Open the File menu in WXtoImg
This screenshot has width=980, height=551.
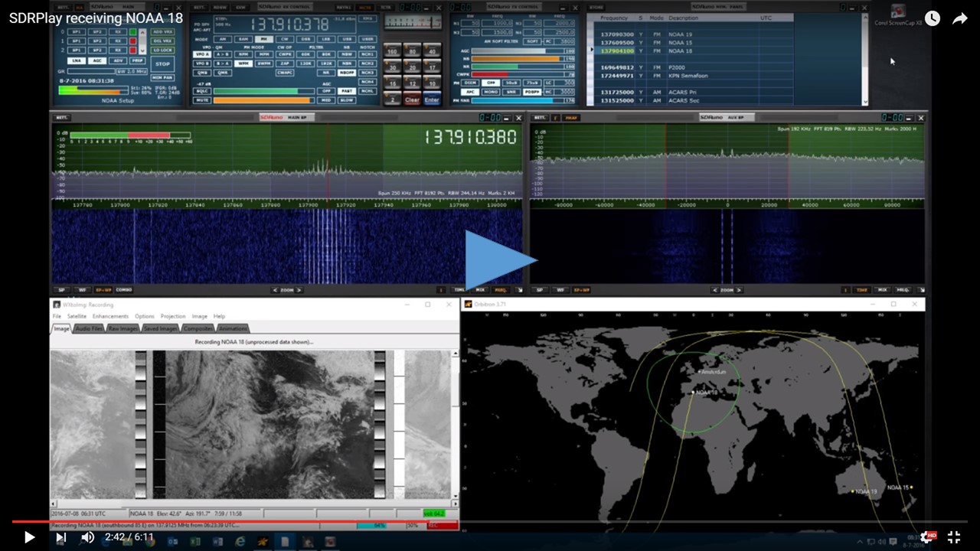[57, 316]
